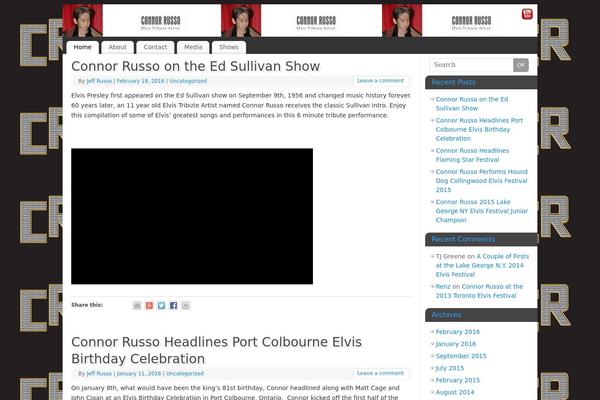The height and width of the screenshot is (400, 600).
Task: Click the sidebar Search input field
Action: pos(471,65)
